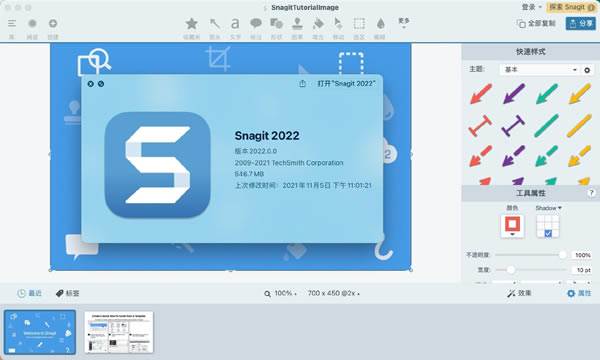
Task: Switch to the Recent tab
Action: click(x=29, y=293)
